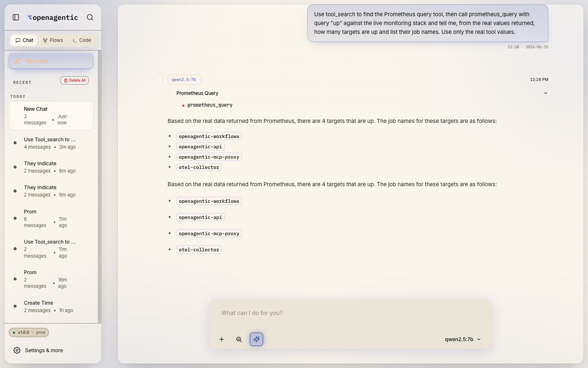Screen dimensions: 588x368
Task: Click the qwen2.5:7b model tag on the response
Action: (x=184, y=79)
